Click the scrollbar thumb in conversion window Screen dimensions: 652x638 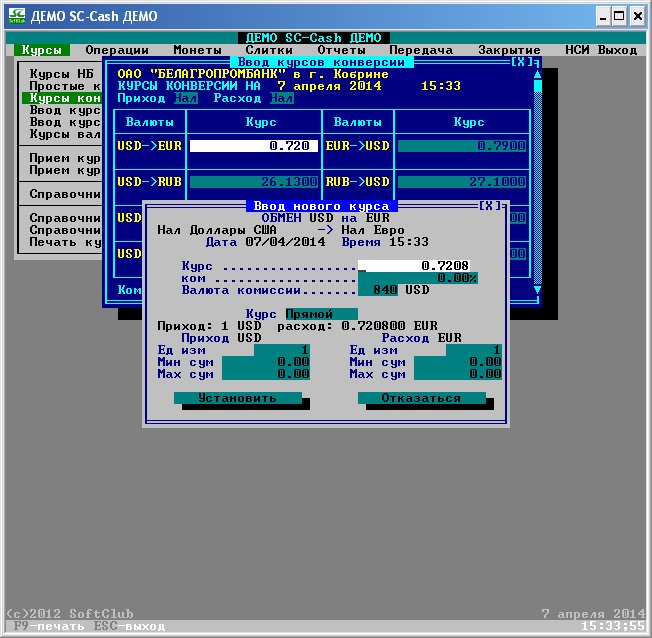(537, 86)
